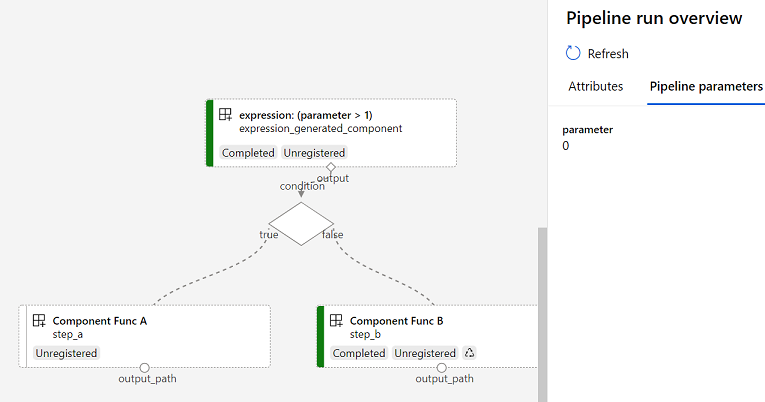Screen dimensions: 765x402
Task: Click the Unregistered badge on step_a
Action: pos(66,353)
